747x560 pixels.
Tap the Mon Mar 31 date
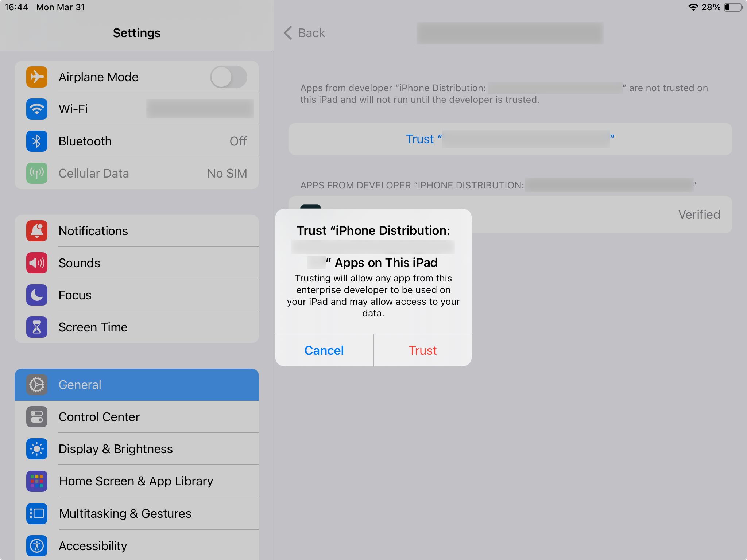pyautogui.click(x=61, y=7)
